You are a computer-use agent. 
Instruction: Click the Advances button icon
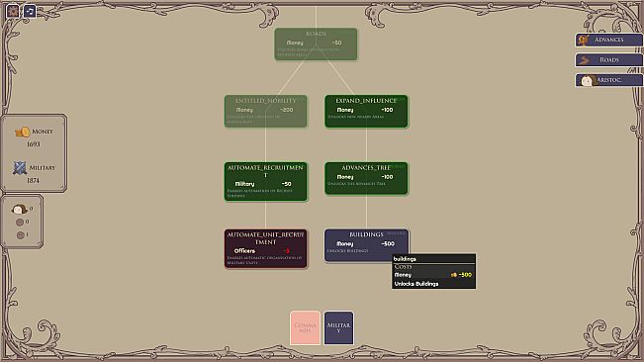[584, 40]
